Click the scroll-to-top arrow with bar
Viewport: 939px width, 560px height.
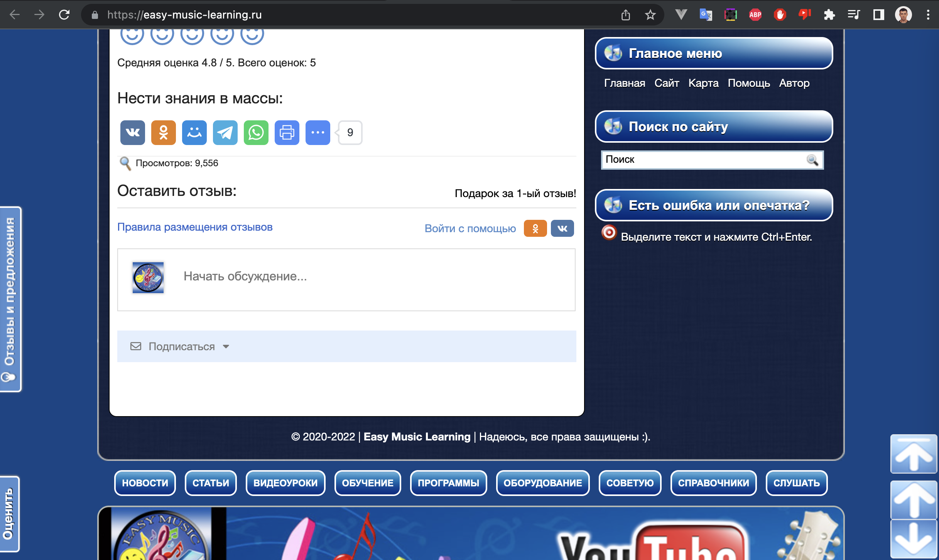[x=913, y=454]
